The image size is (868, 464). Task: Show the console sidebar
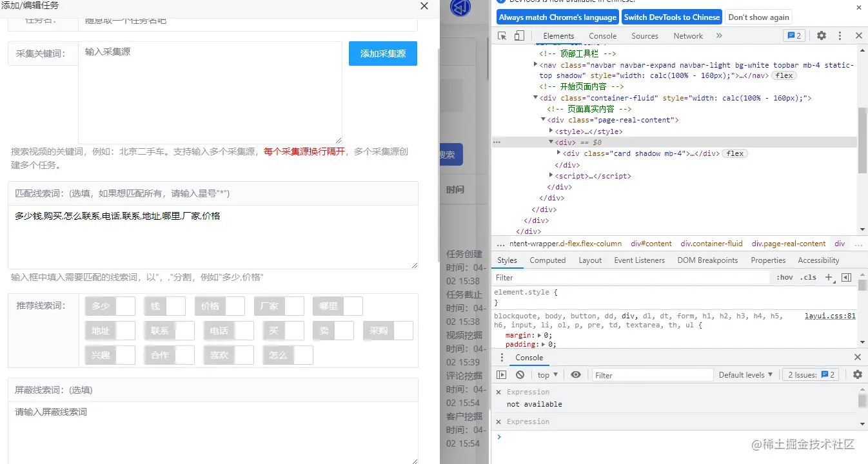[502, 374]
